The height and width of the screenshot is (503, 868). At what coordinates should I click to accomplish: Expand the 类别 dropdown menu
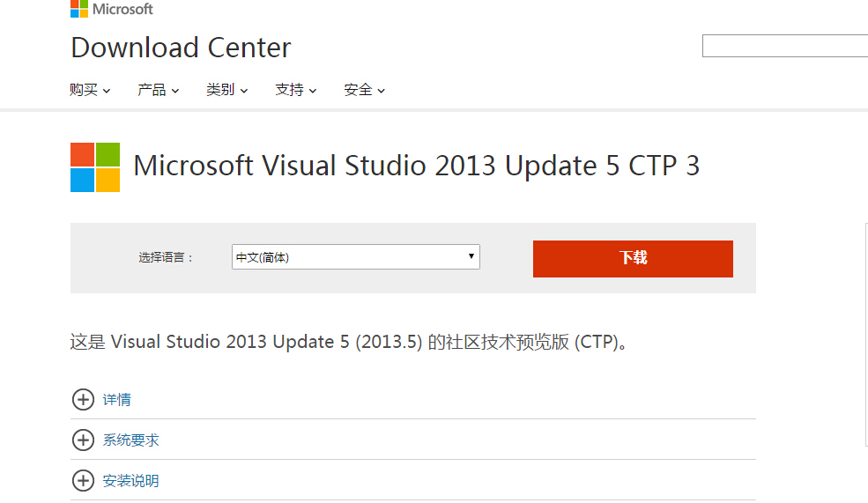[x=227, y=90]
